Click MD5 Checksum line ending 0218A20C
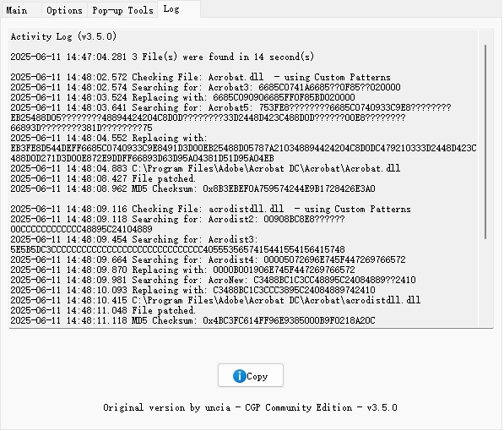Screen dimensions: 504x431 (x=192, y=320)
